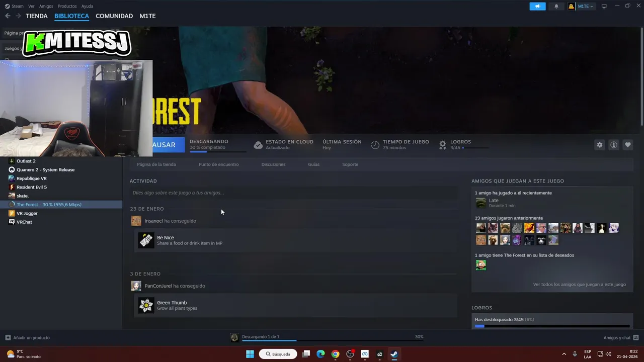644x362 pixels.
Task: Open Discusiones link
Action: coord(273,164)
